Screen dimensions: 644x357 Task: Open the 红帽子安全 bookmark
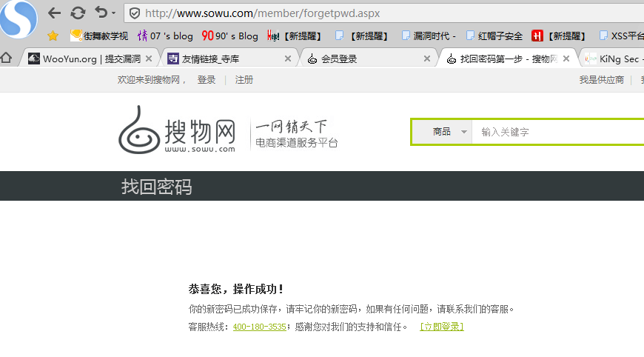coord(494,36)
